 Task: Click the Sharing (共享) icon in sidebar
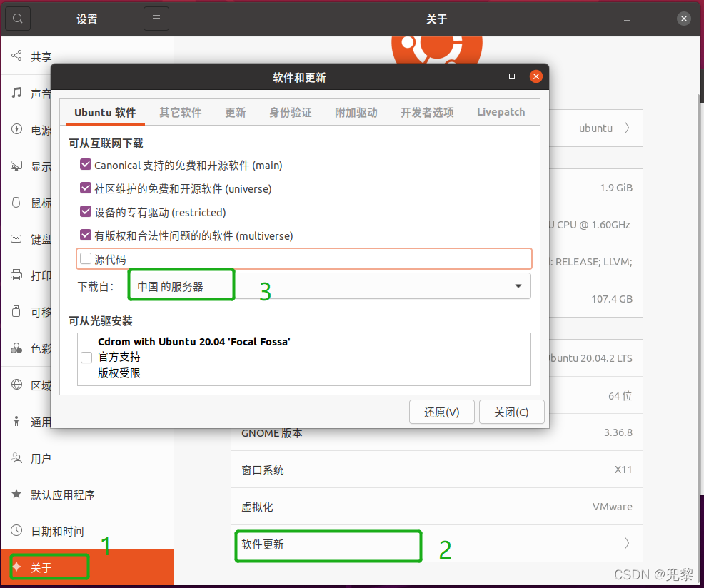16,56
